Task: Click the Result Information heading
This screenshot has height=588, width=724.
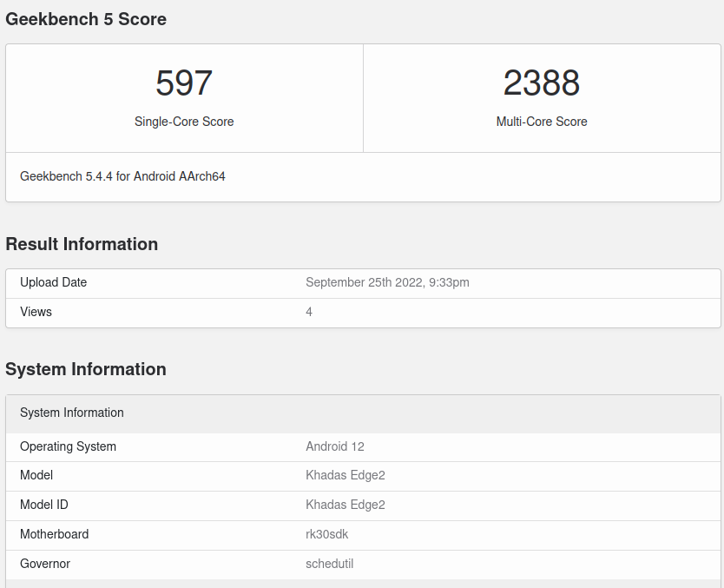Action: pyautogui.click(x=82, y=244)
